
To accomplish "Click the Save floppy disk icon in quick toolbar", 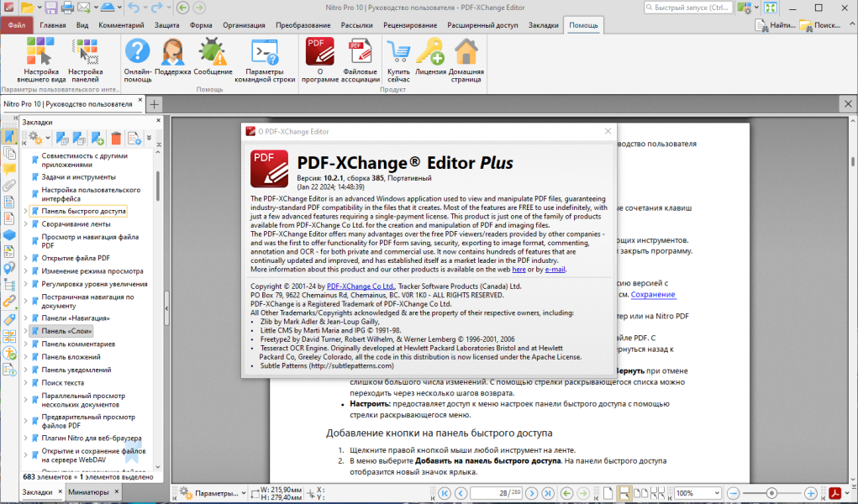I will point(51,8).
